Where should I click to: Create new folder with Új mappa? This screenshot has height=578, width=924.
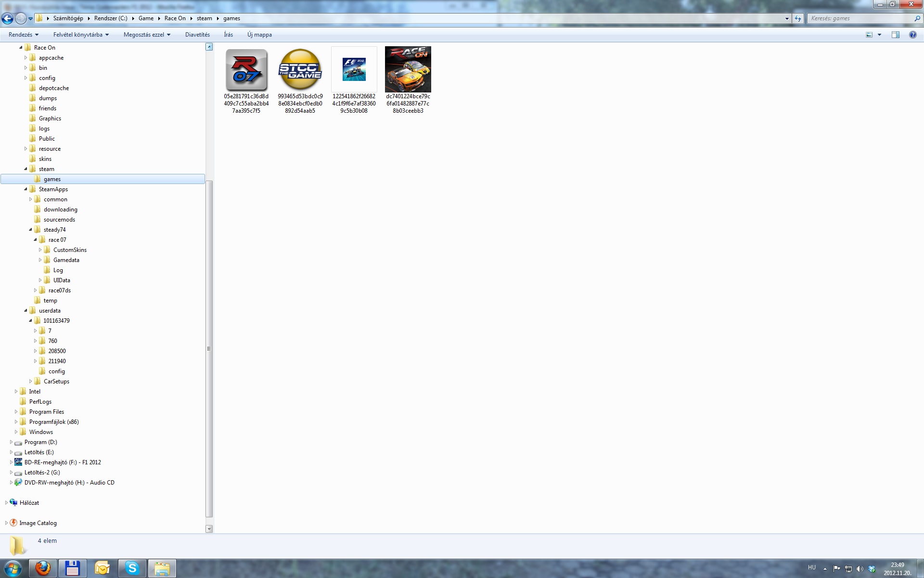(259, 35)
